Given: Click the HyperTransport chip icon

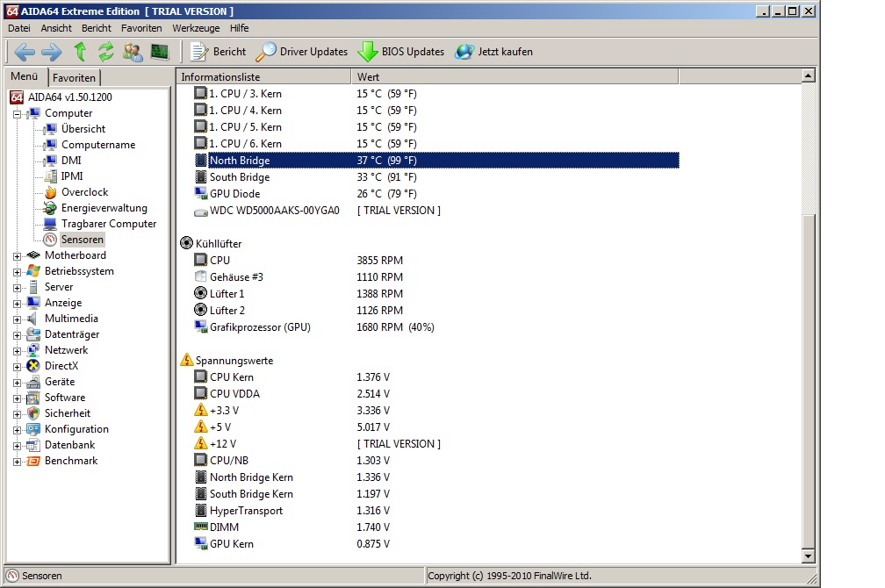Looking at the screenshot, I should pyautogui.click(x=200, y=510).
